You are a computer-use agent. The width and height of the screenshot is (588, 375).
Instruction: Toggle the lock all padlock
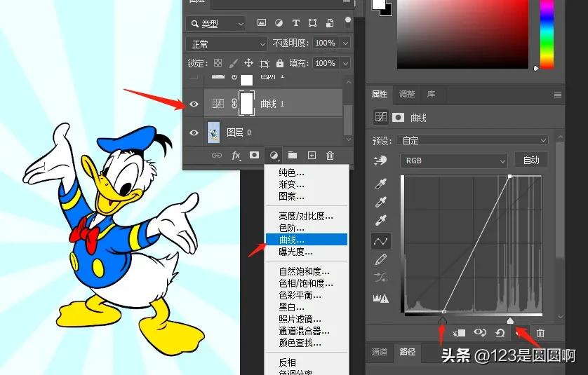280,63
